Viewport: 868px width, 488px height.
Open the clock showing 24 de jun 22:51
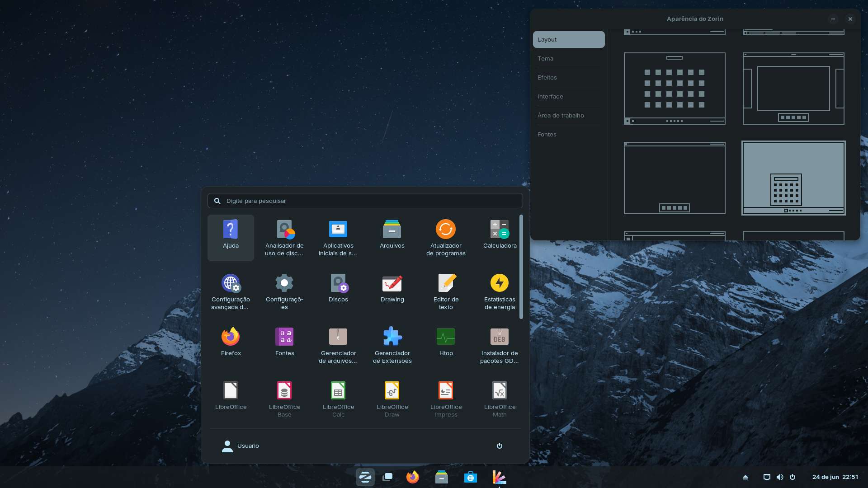pyautogui.click(x=835, y=477)
